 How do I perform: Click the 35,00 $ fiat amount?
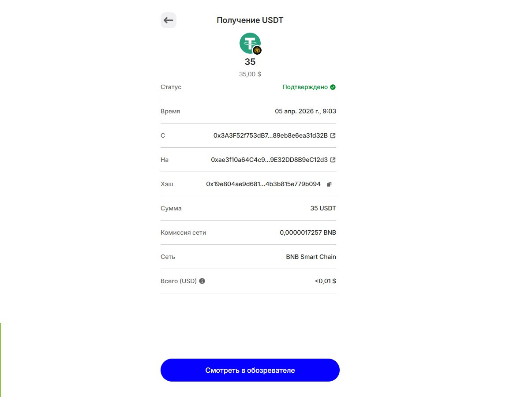point(250,74)
